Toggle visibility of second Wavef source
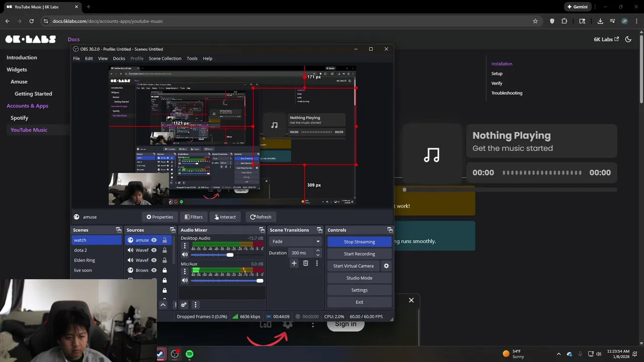 click(154, 260)
